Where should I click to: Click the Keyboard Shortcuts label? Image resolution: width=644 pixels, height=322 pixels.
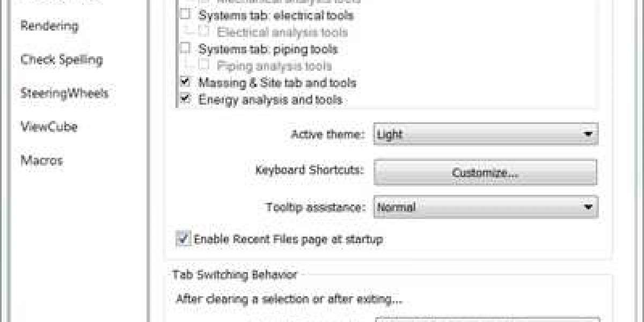pyautogui.click(x=310, y=170)
